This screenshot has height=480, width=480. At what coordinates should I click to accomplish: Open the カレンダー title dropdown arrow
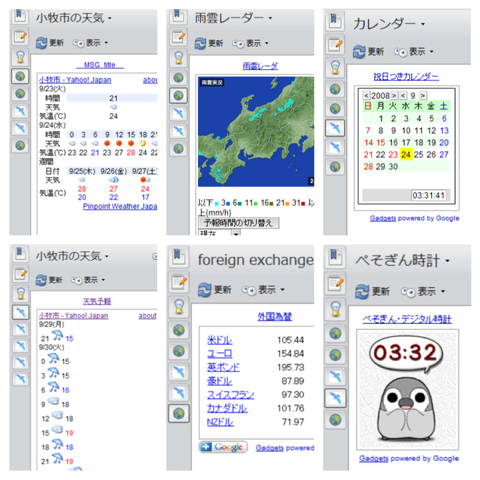(423, 24)
